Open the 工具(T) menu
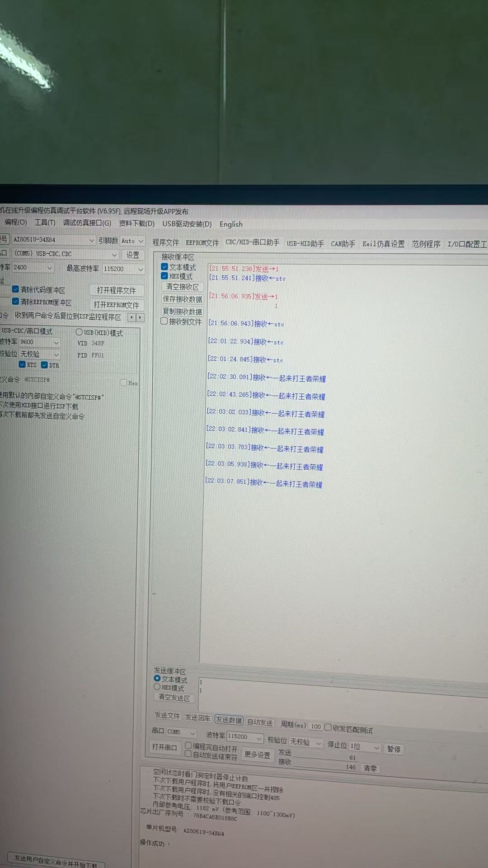Viewport: 488px width, 868px height. click(45, 222)
